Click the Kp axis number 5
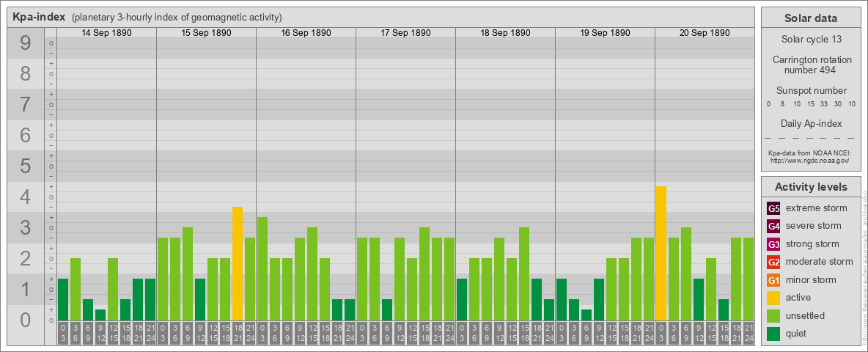The width and height of the screenshot is (868, 352). [26, 166]
